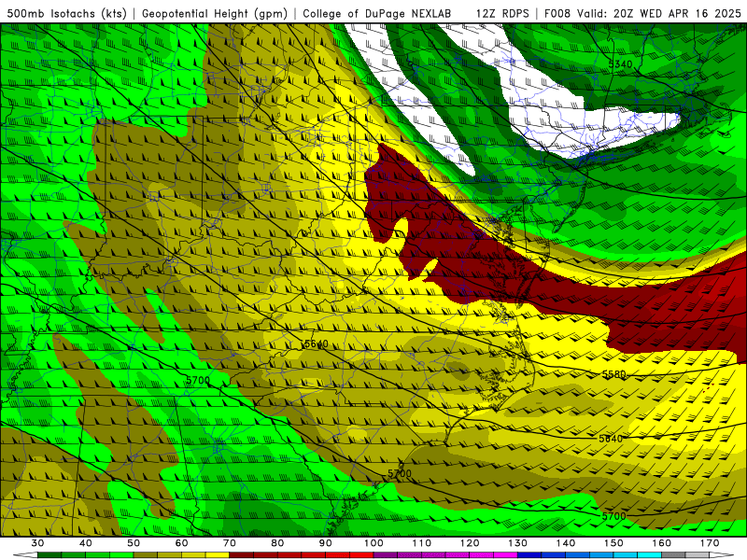747x560 pixels.
Task: Click the dark maroon legend swatch at 70
Action: click(242, 555)
